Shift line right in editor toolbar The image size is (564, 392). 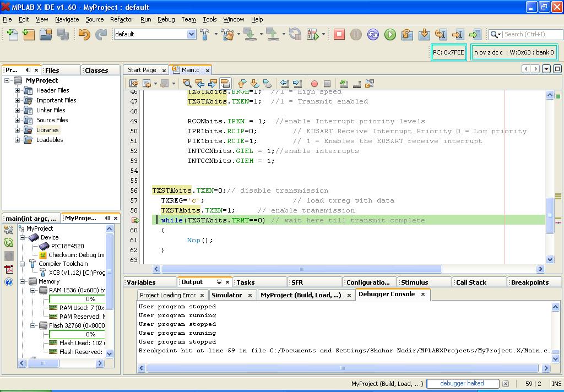297,84
